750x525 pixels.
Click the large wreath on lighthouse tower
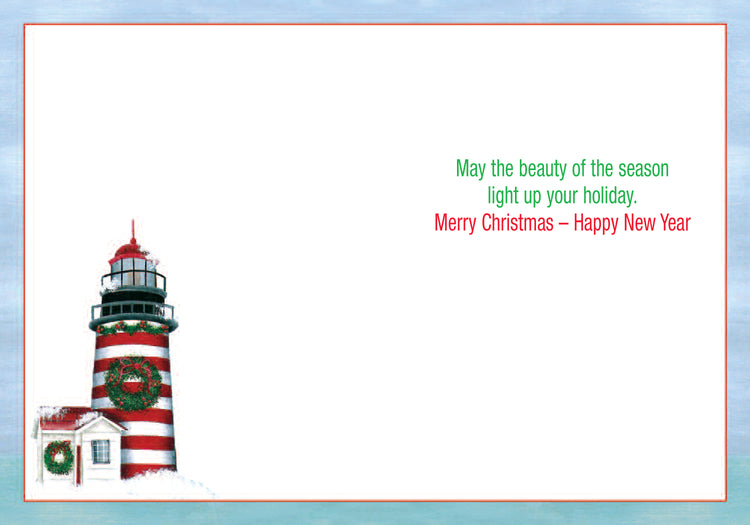[134, 382]
